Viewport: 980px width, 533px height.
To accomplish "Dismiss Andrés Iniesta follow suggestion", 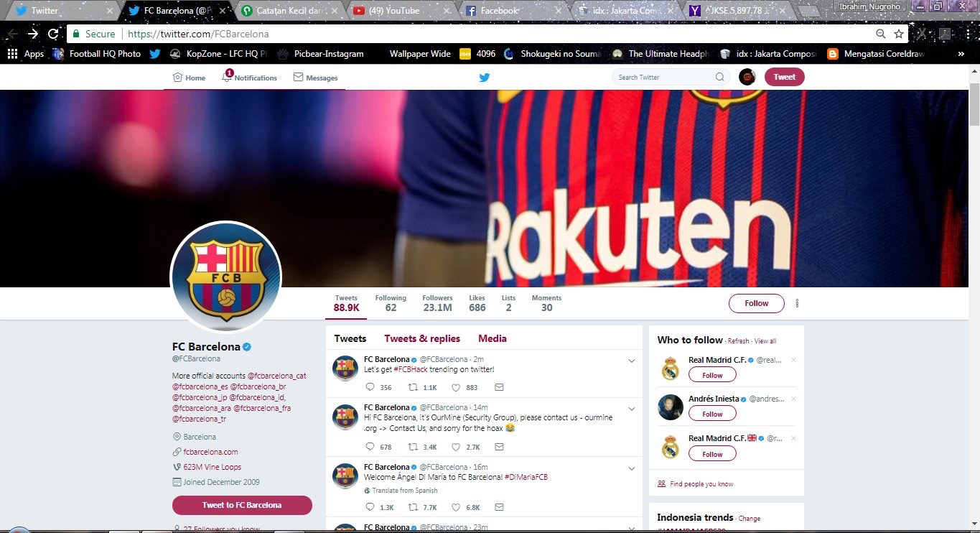I will 793,398.
